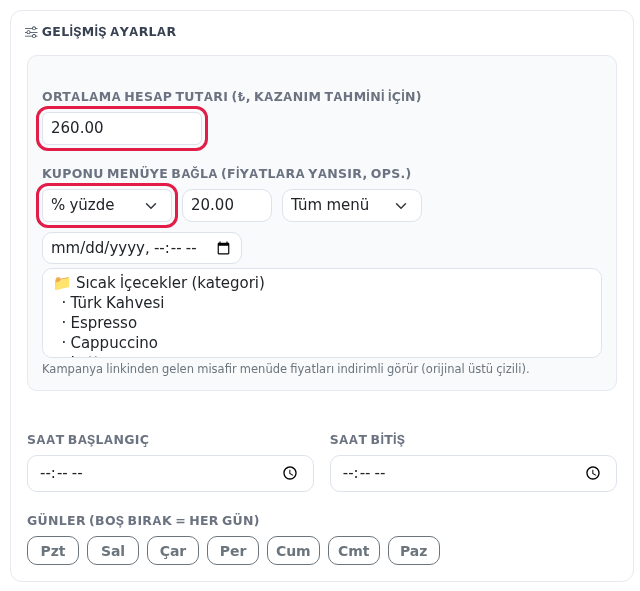Toggle the Paz day chip
Image resolution: width=640 pixels, height=591 pixels.
pyautogui.click(x=414, y=551)
